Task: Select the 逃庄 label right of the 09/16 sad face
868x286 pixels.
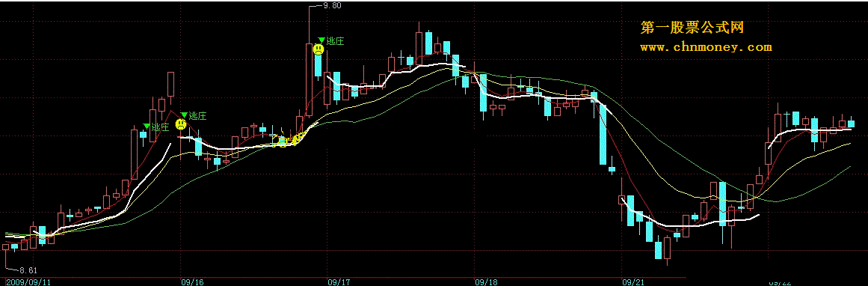Action: pos(197,116)
